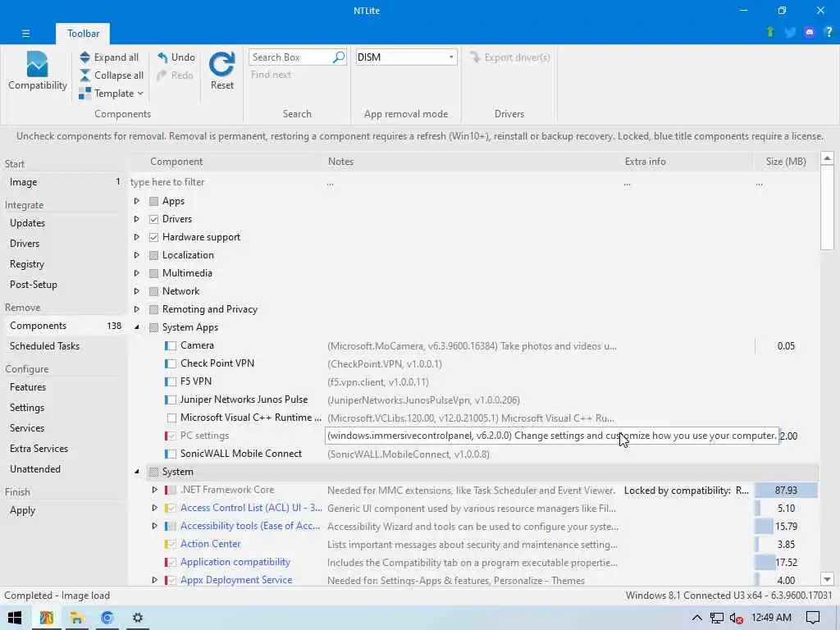840x630 pixels.
Task: Click the green update arrow icon
Action: [x=770, y=32]
